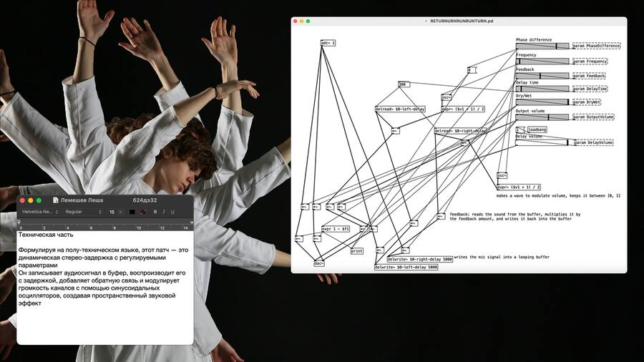This screenshot has height=362, width=644.
Task: Click comment 'writes the mic signal into a looping buffer'
Action: [502, 257]
